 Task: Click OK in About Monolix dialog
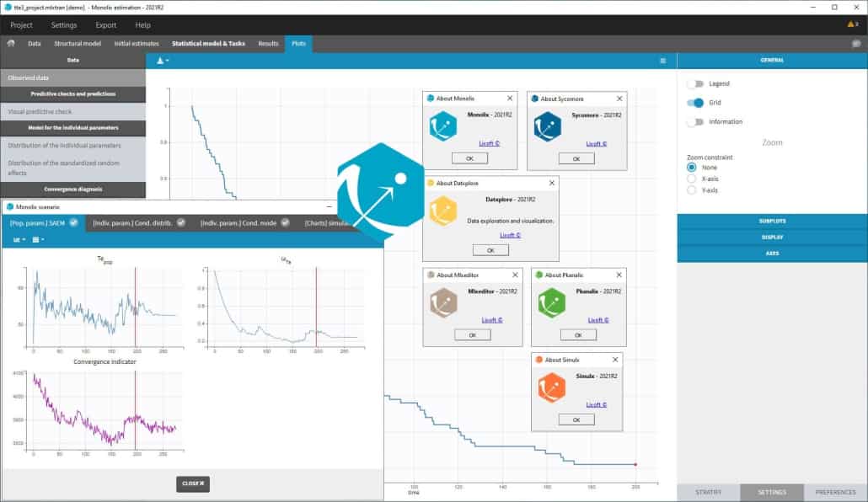click(469, 158)
